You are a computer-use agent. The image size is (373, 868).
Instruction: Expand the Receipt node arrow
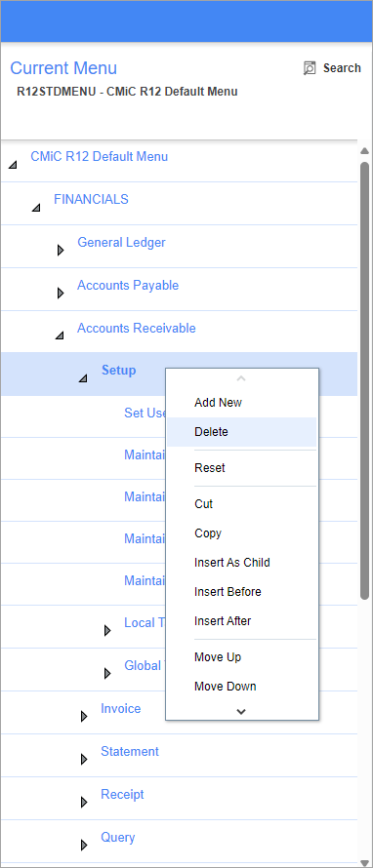pyautogui.click(x=84, y=802)
